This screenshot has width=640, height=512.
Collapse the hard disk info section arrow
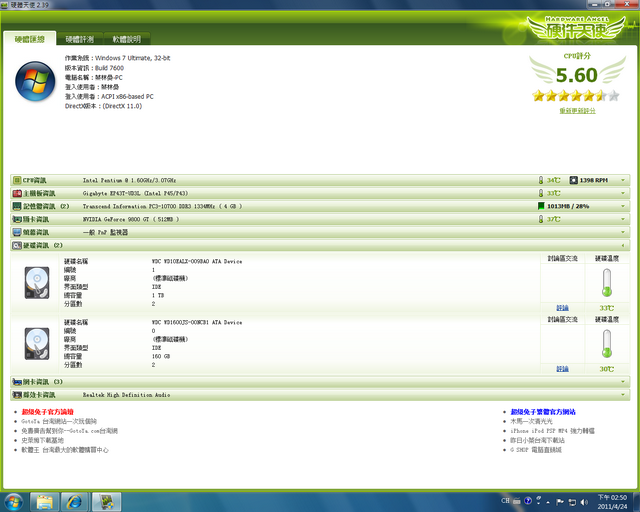[x=623, y=245]
